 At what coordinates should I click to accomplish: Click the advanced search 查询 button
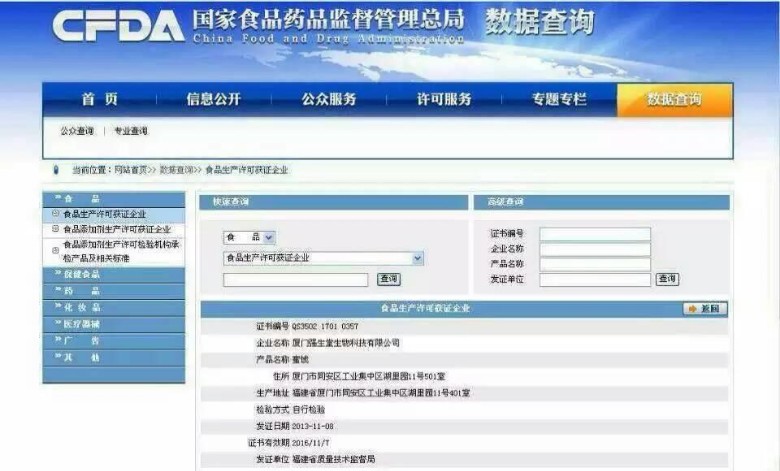tap(667, 279)
